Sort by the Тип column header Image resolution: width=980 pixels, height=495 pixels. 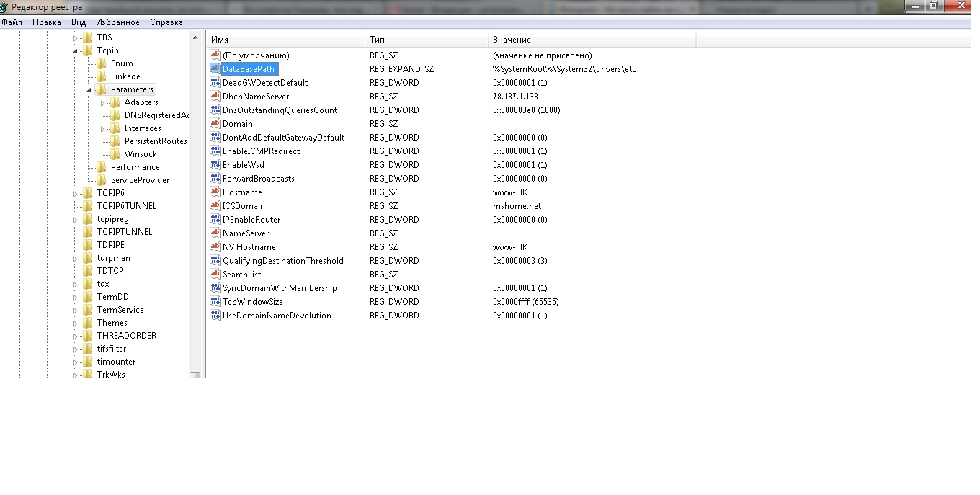click(x=426, y=40)
